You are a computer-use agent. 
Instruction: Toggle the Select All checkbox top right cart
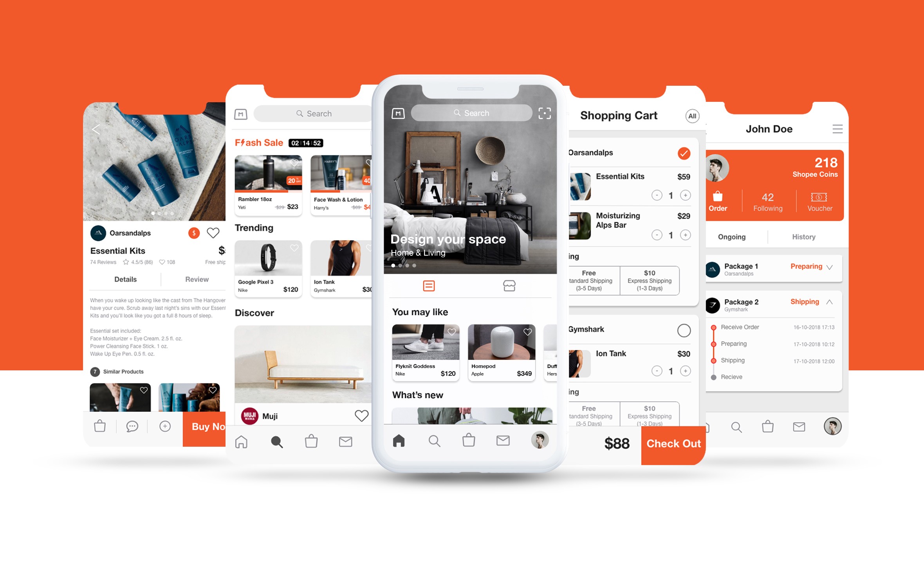(x=693, y=116)
